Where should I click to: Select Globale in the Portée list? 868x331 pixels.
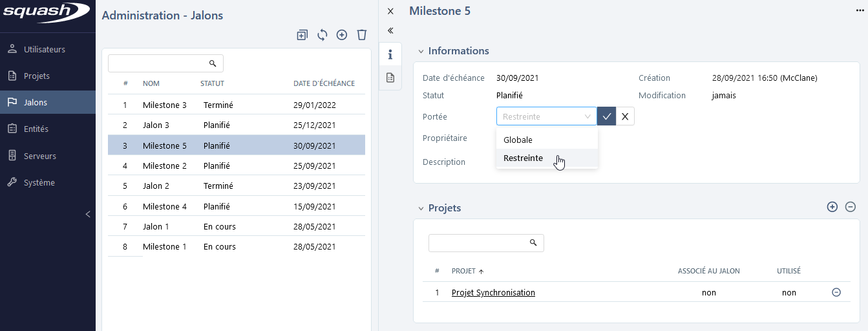tap(518, 140)
